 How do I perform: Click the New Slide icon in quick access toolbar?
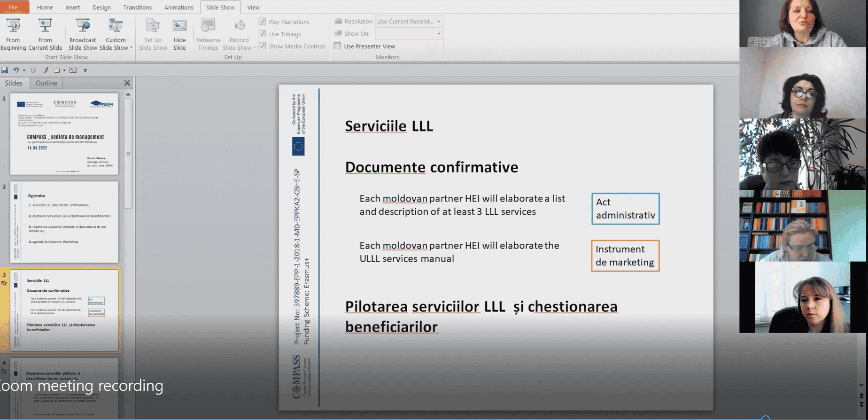(56, 70)
